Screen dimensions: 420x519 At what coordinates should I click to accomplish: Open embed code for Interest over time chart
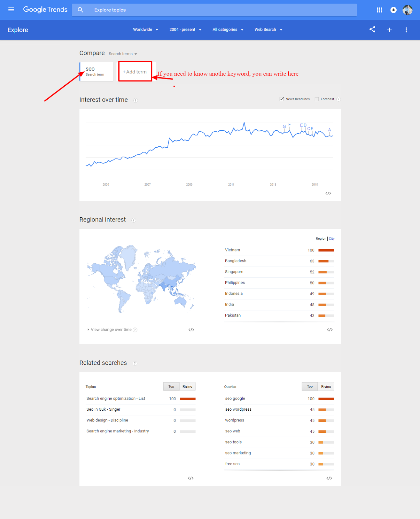(x=328, y=193)
